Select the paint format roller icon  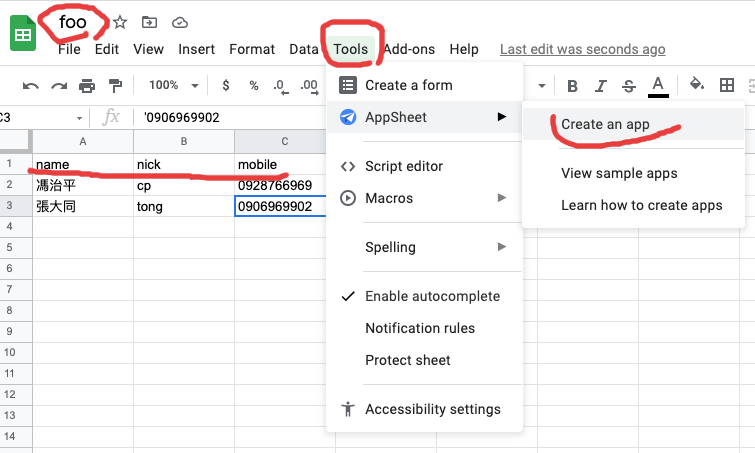click(115, 86)
